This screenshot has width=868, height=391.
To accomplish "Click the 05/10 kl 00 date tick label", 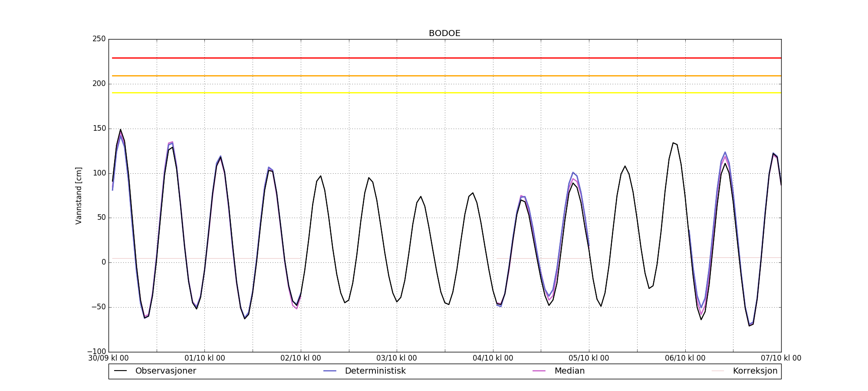I will pos(589,358).
